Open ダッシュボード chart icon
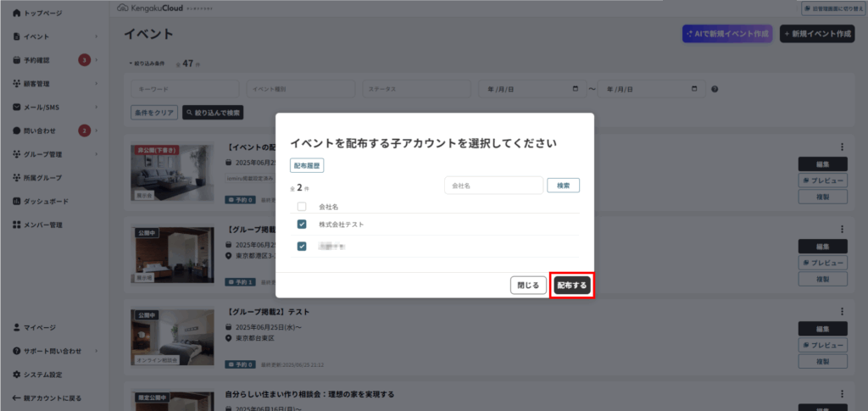868x411 pixels. (x=17, y=201)
